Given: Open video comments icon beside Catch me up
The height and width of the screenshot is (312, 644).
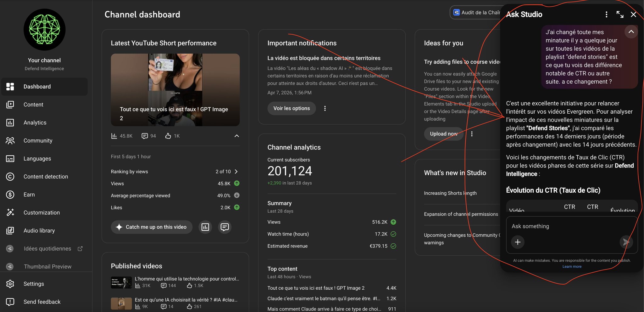Looking at the screenshot, I should pos(225,227).
